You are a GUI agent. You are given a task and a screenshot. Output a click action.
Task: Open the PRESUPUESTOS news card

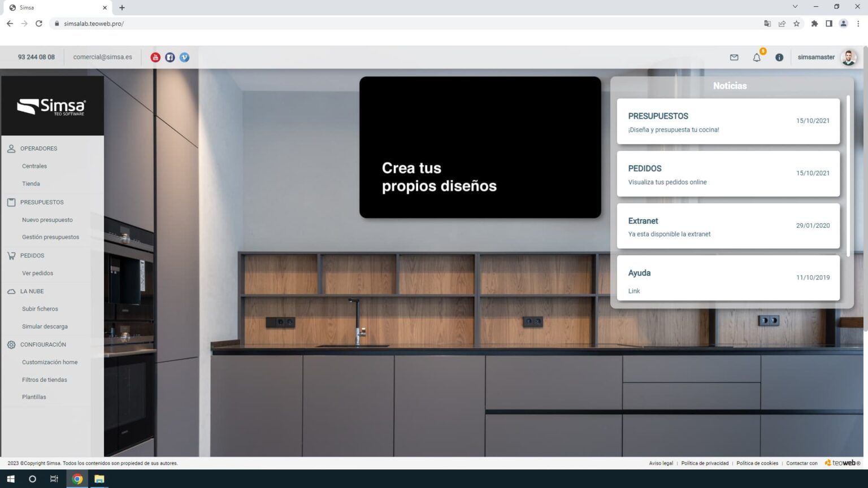coord(728,121)
